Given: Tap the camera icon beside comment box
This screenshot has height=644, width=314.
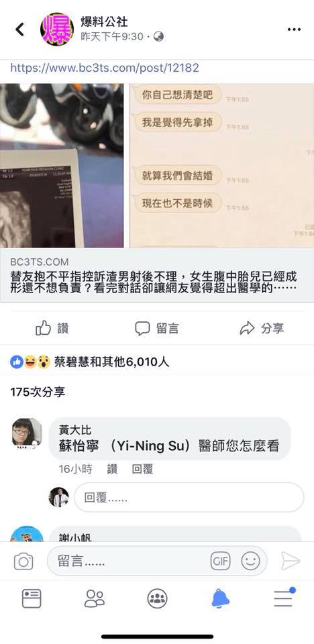Looking at the screenshot, I should [x=23, y=561].
